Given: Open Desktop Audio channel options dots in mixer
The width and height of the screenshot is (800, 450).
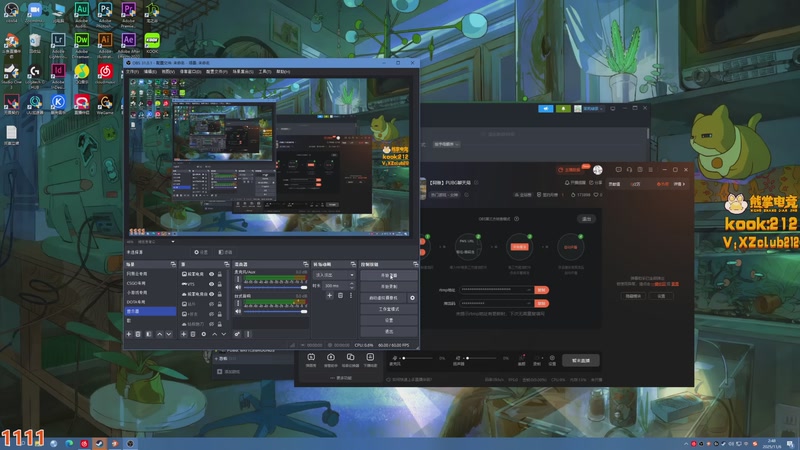Looking at the screenshot, I should [x=238, y=303].
